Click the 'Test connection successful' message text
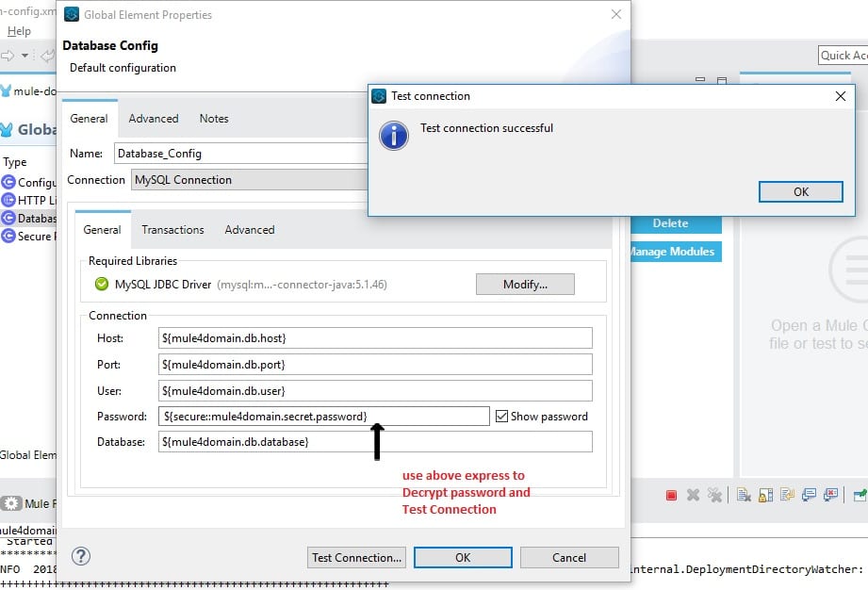Viewport: 868px width, 590px height. [486, 128]
